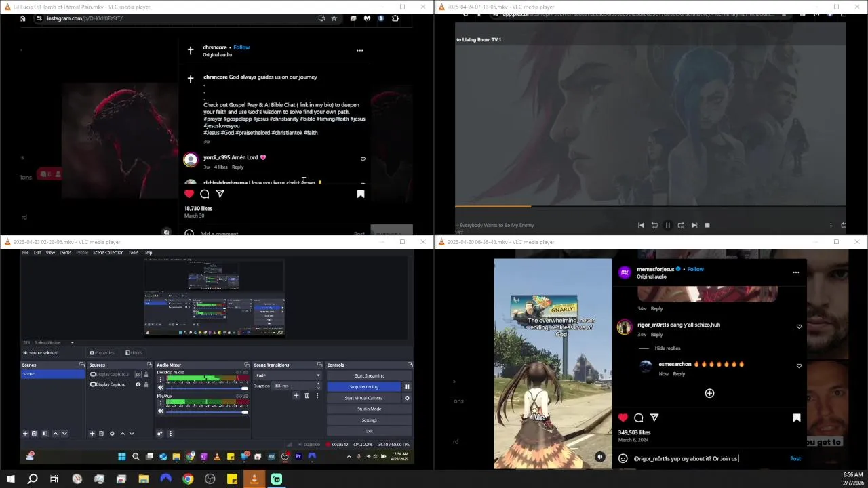This screenshot has height=488, width=868.
Task: Pop out the Audio Mixer dock
Action: pyautogui.click(x=247, y=365)
